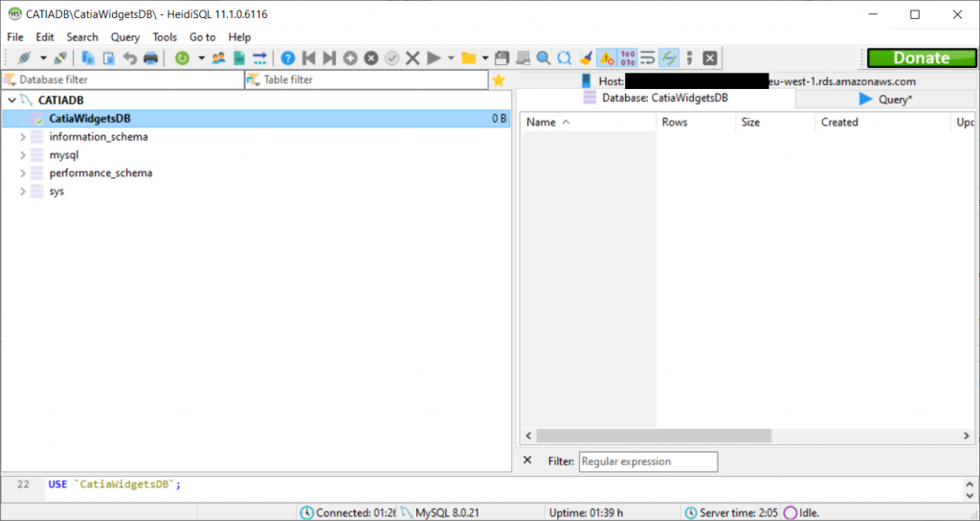Expand the mysql database node
The image size is (980, 521).
(23, 155)
